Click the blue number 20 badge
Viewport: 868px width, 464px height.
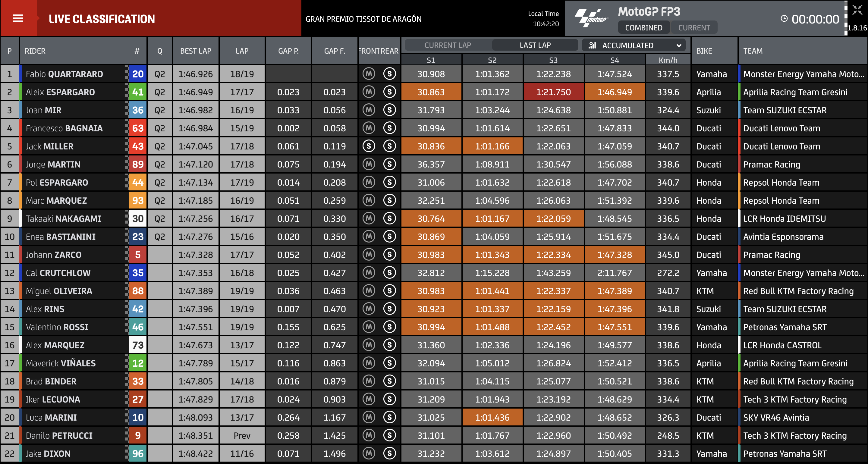click(137, 74)
